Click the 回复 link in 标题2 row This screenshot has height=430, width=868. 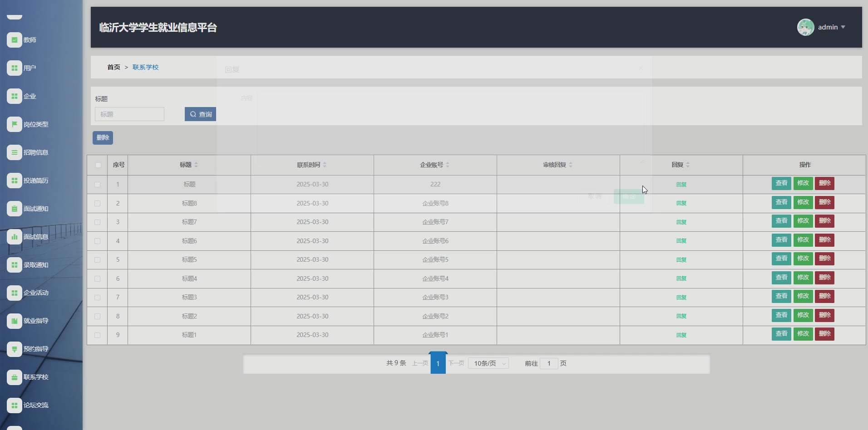681,316
